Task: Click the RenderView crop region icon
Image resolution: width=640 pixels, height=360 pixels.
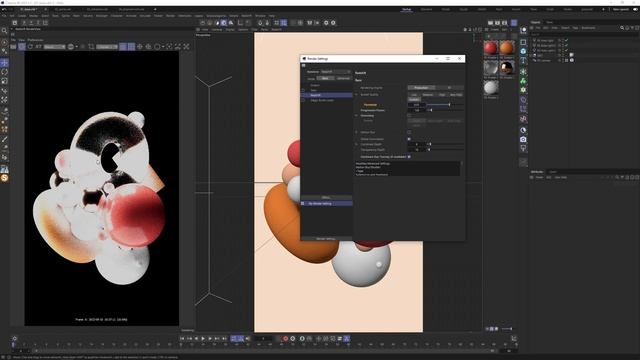Action: click(91, 47)
